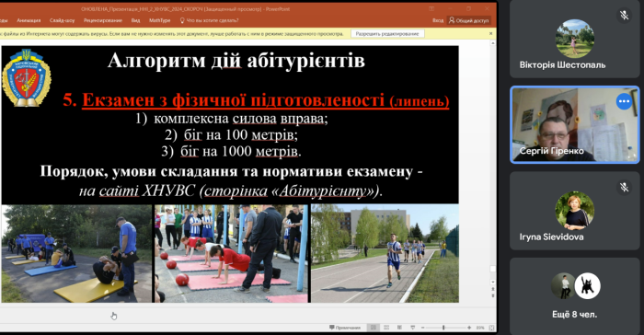Click the 'Что вы хотите сделать?' search box
Image resolution: width=644 pixels, height=335 pixels.
[x=210, y=20]
